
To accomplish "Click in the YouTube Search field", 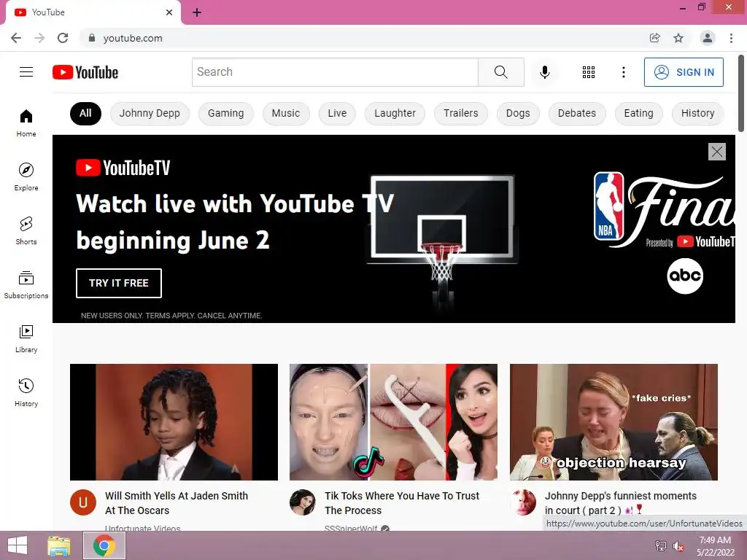I will 335,72.
